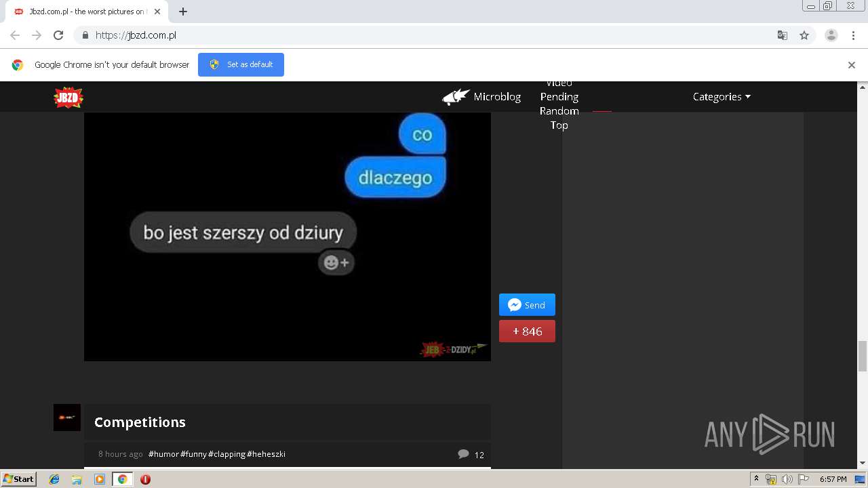868x488 pixels.
Task: View site security lock information
Action: [85, 35]
